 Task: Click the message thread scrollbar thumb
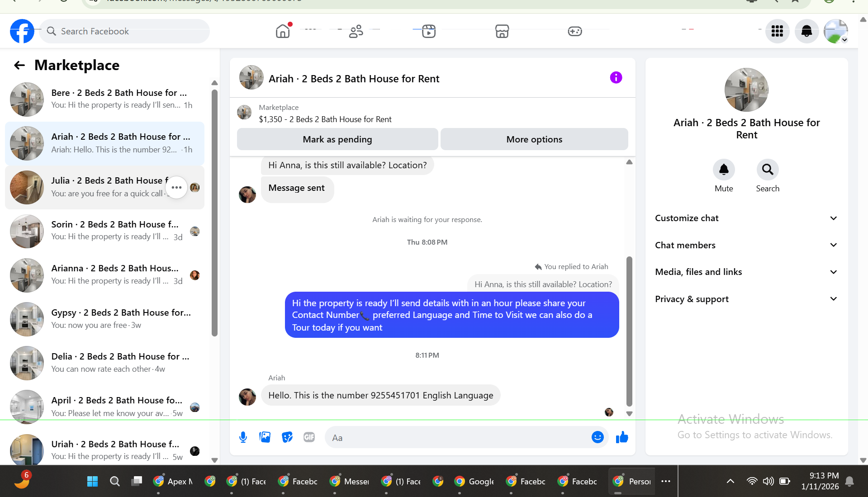coord(629,331)
